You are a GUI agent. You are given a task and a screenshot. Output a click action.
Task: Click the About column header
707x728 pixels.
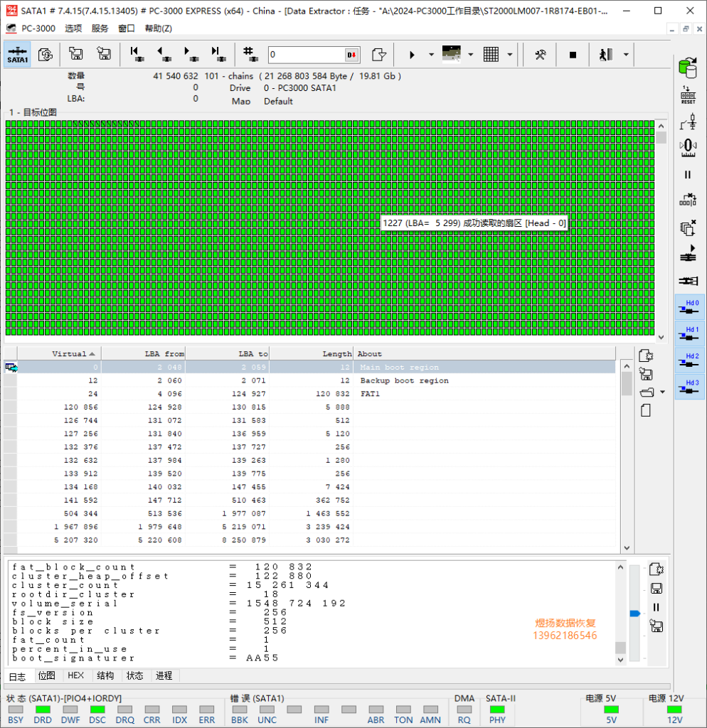coord(484,354)
